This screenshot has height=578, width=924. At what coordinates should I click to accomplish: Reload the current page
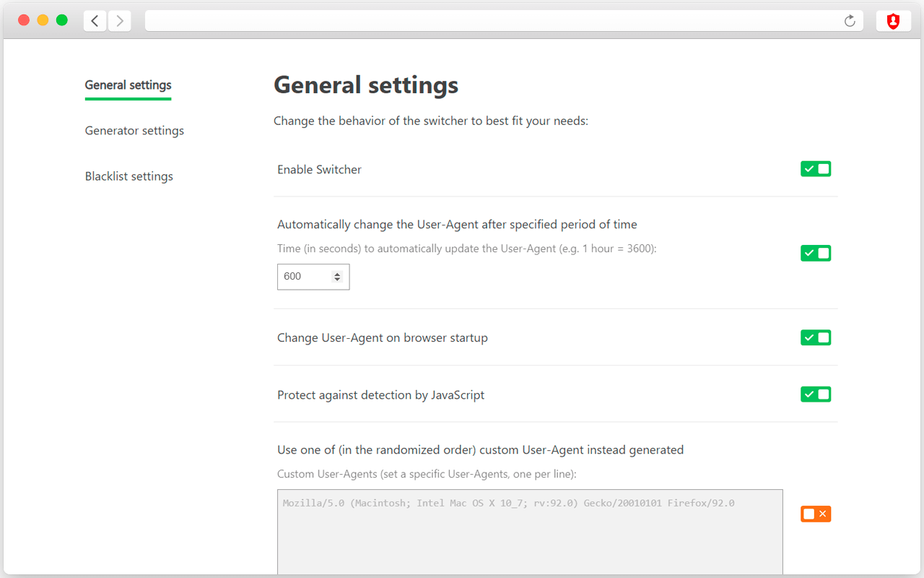coord(850,20)
